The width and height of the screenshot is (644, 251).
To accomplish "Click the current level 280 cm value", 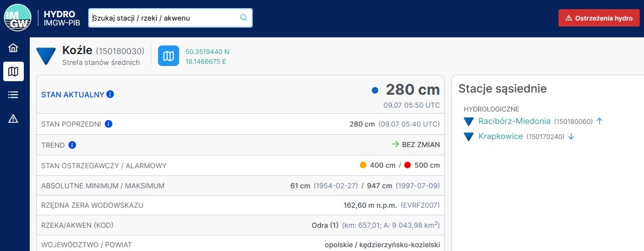I will coord(412,90).
